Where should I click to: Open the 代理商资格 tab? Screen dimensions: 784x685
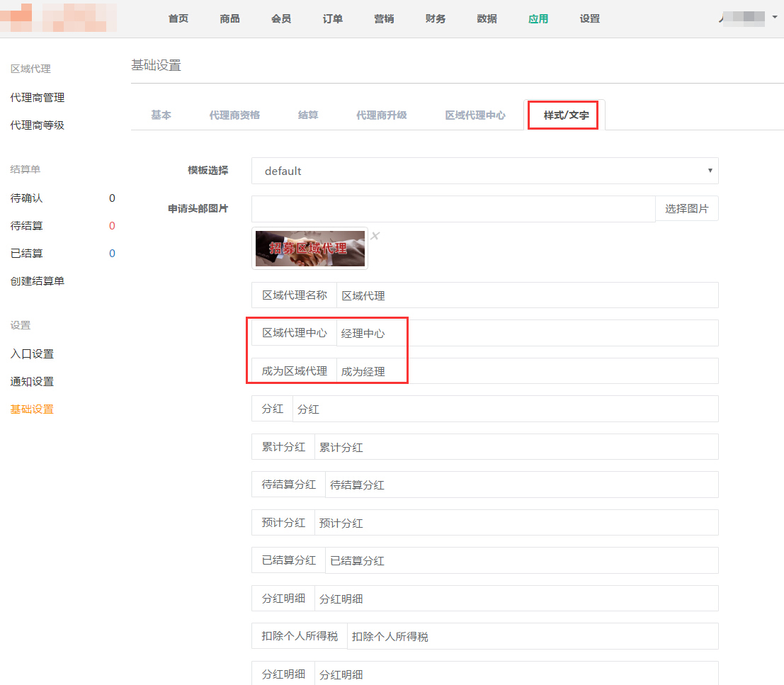pyautogui.click(x=234, y=115)
